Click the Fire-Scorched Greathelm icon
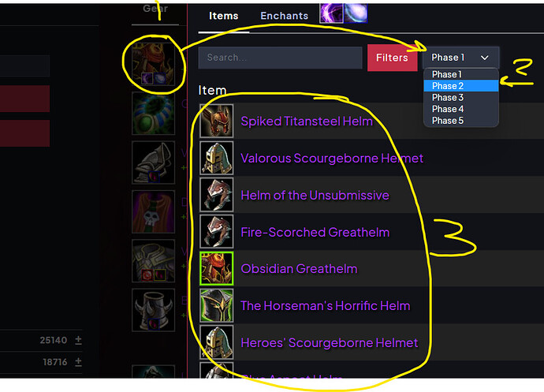The height and width of the screenshot is (392, 544). coord(217,232)
